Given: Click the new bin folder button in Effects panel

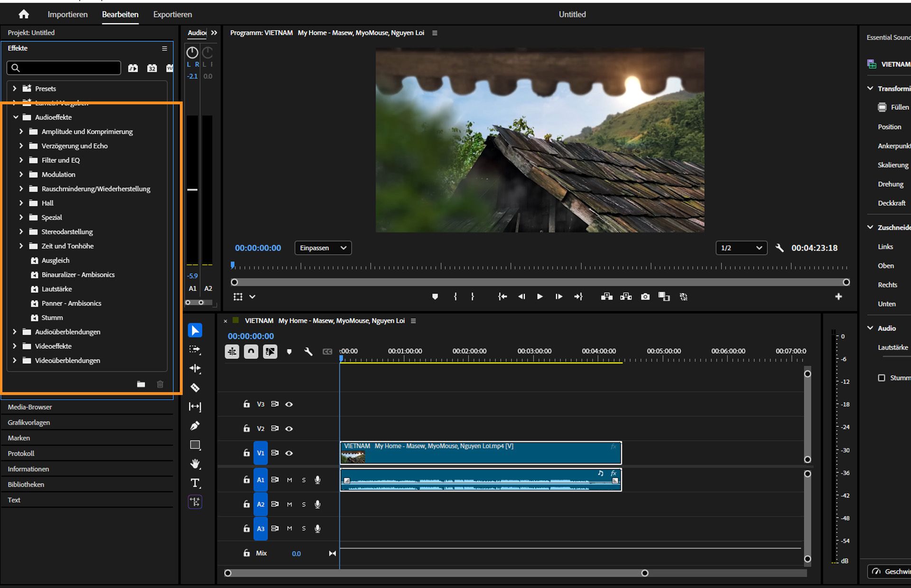Looking at the screenshot, I should pos(141,384).
